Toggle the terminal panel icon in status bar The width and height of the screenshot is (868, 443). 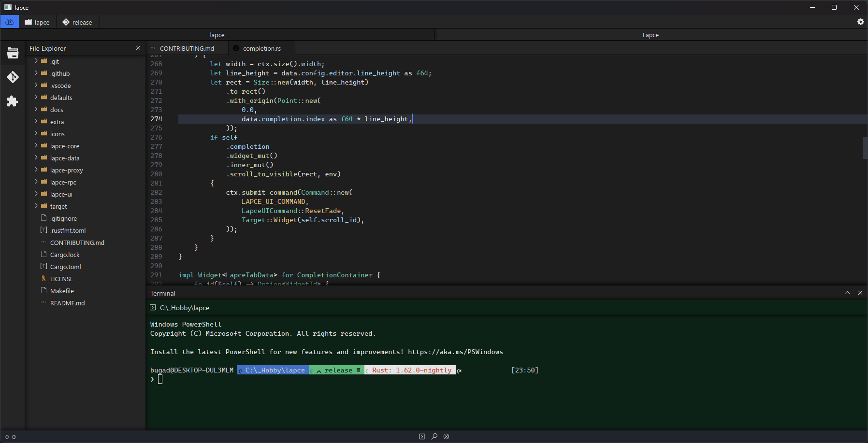coord(422,436)
